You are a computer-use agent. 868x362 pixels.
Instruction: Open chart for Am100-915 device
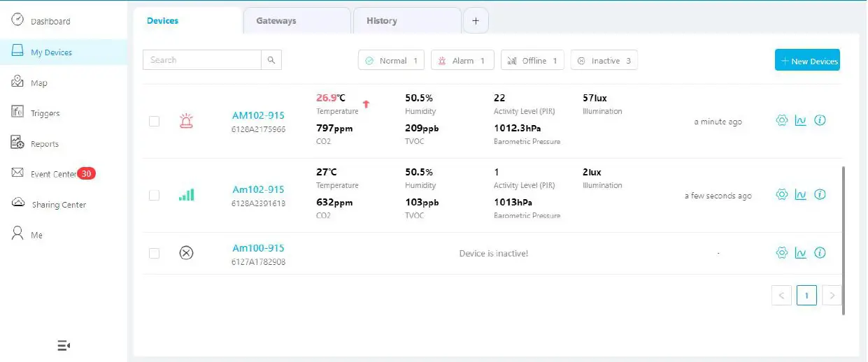(801, 252)
